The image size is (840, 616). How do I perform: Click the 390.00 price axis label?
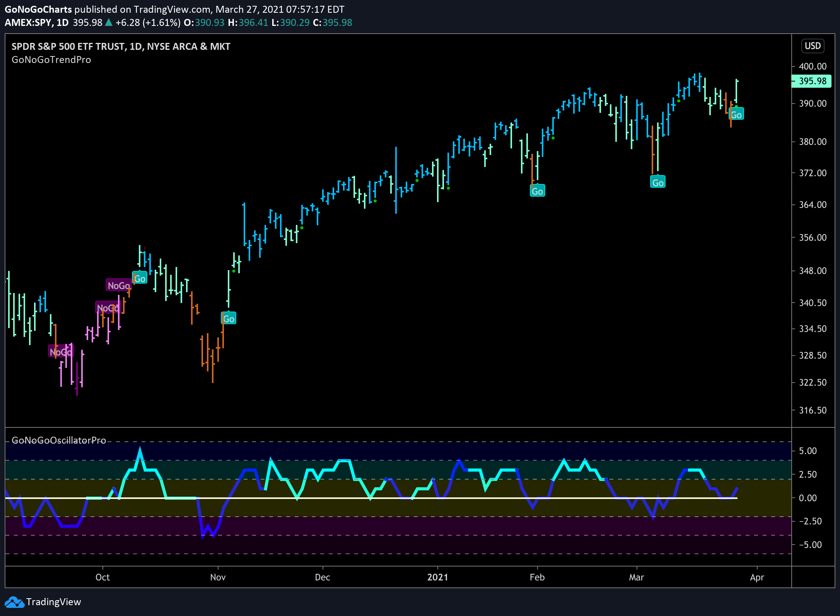tap(813, 104)
